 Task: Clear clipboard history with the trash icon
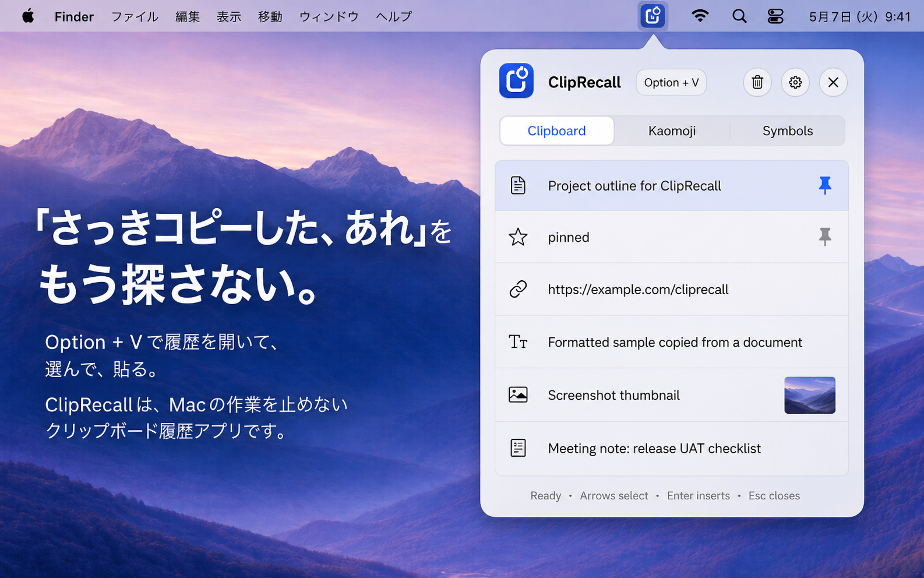(x=757, y=82)
